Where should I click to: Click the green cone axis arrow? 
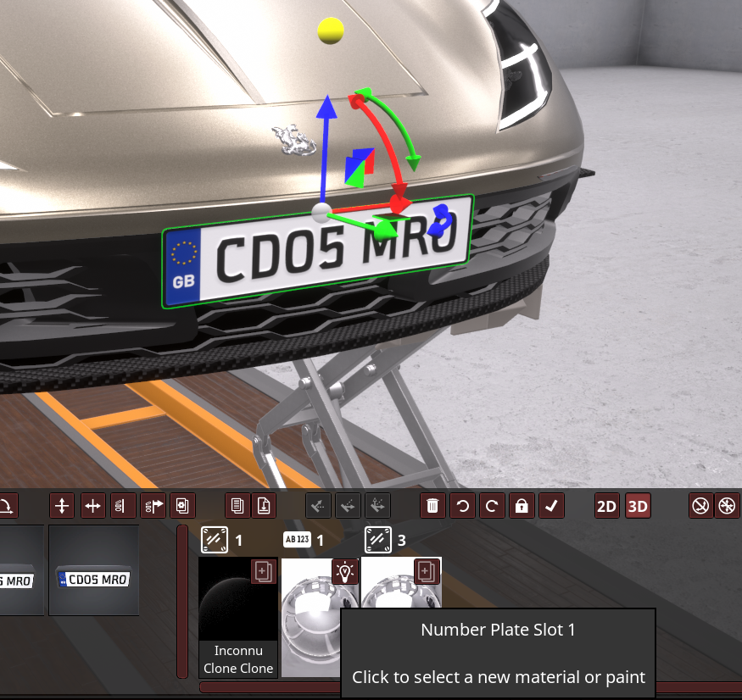385,231
